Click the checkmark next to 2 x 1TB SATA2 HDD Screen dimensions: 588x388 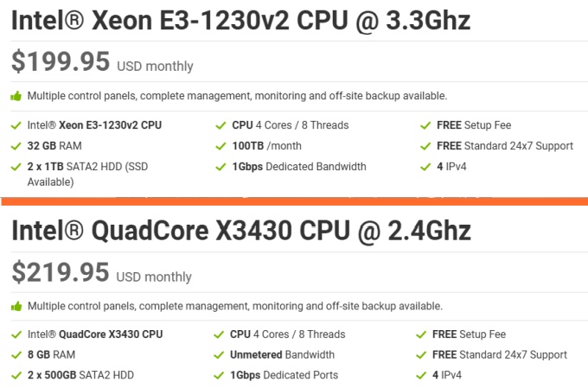(16, 166)
